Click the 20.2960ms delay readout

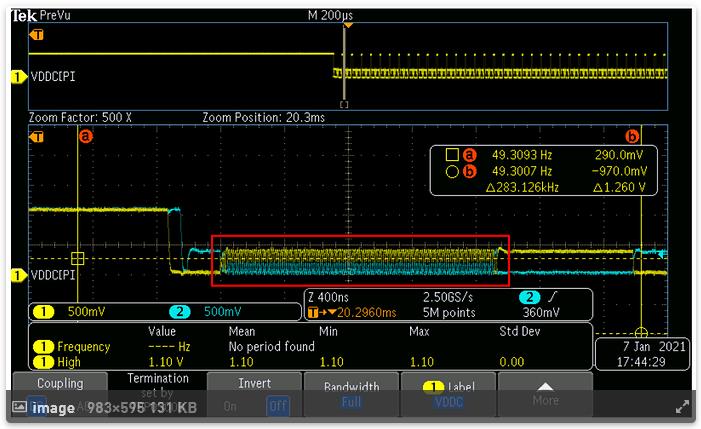[367, 312]
